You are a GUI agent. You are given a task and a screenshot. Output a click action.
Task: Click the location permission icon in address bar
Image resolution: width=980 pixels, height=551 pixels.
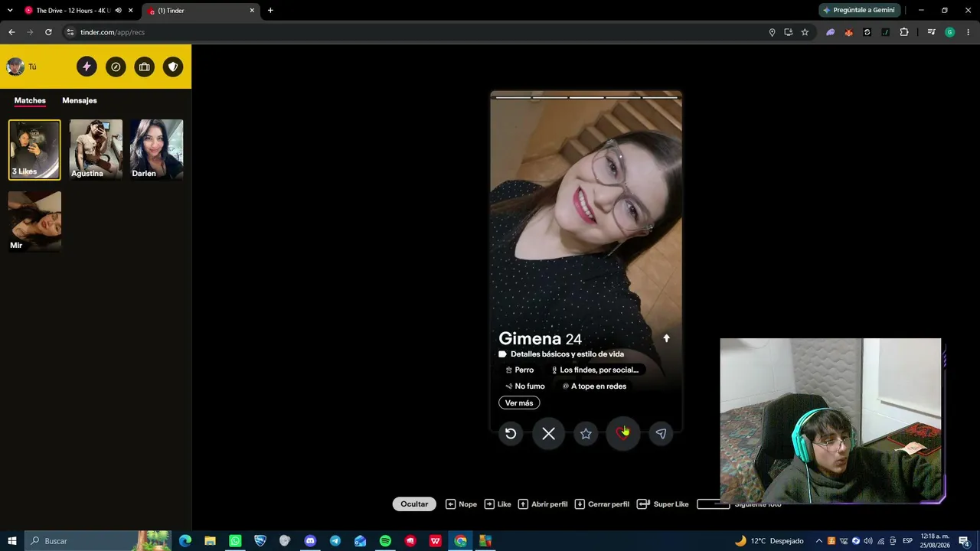[772, 32]
